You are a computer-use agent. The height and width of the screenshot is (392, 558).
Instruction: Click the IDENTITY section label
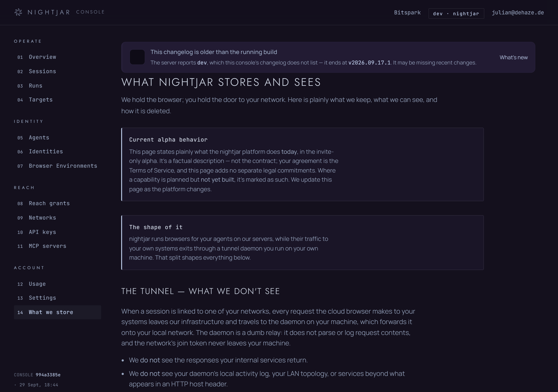29,122
